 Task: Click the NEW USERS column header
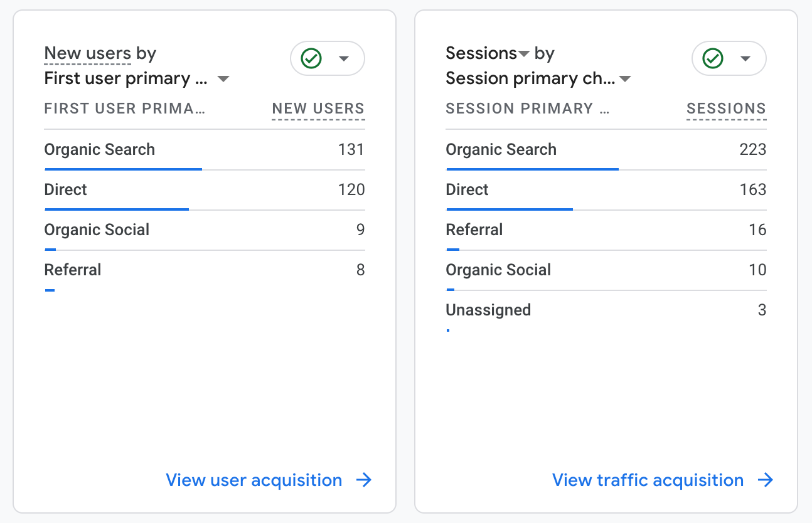(x=318, y=108)
